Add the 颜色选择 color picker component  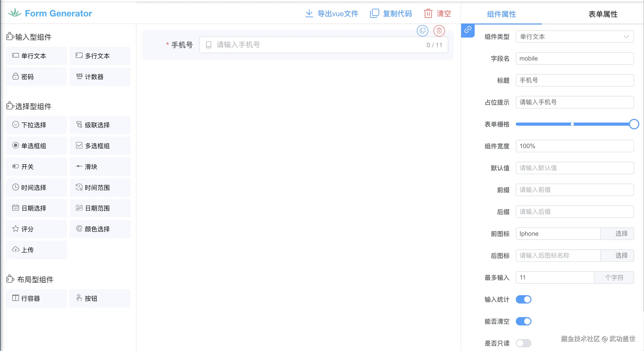click(x=100, y=229)
